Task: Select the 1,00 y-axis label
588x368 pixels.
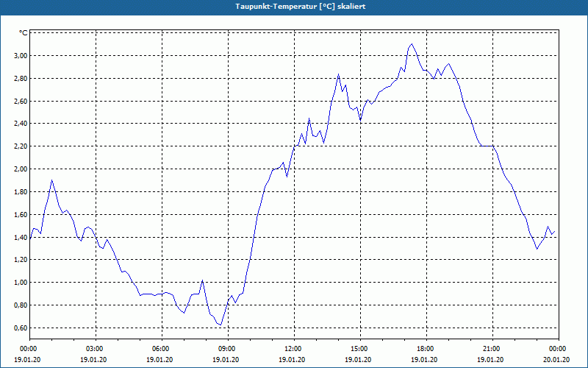Action: [x=21, y=283]
